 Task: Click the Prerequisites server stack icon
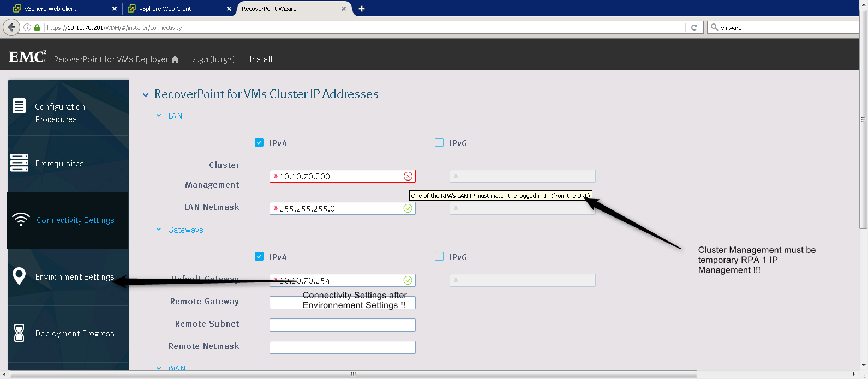point(19,163)
